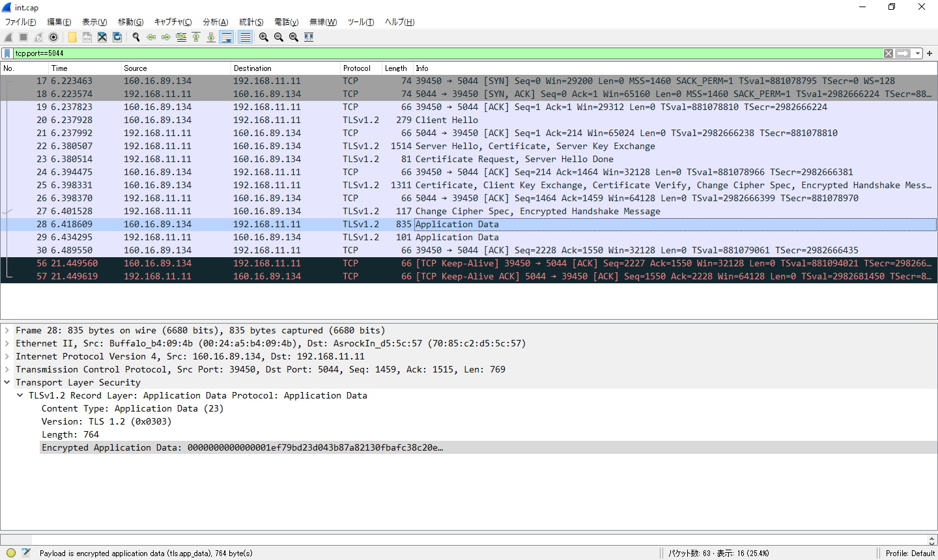This screenshot has height=560, width=938.
Task: Reload the capture file icon
Action: pyautogui.click(x=117, y=37)
